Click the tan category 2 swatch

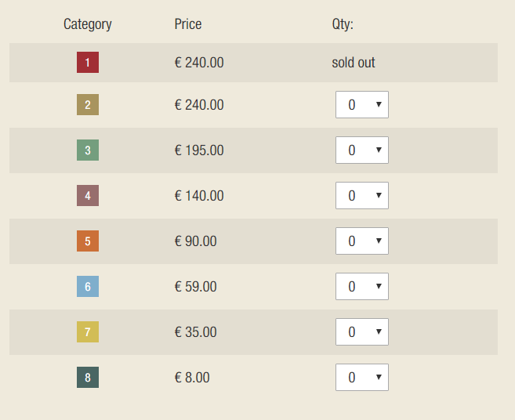[x=88, y=104]
